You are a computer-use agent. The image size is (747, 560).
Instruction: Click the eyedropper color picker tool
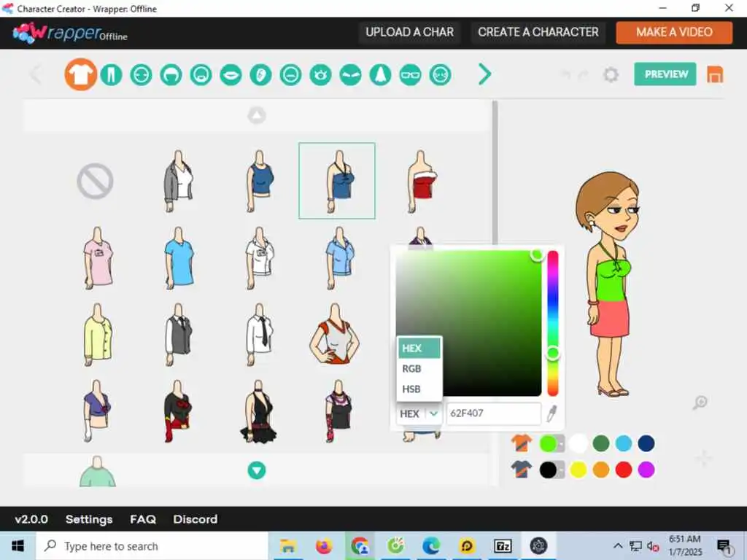click(x=551, y=413)
